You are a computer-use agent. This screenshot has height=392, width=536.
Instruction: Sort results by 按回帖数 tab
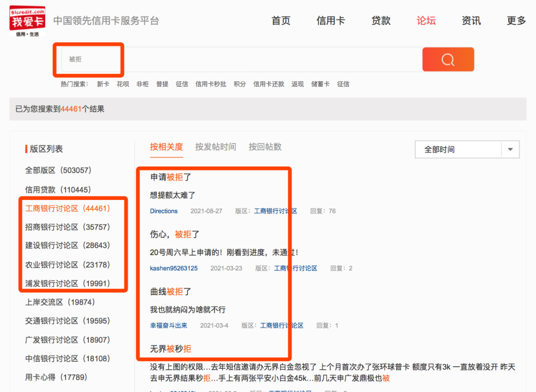coord(265,147)
